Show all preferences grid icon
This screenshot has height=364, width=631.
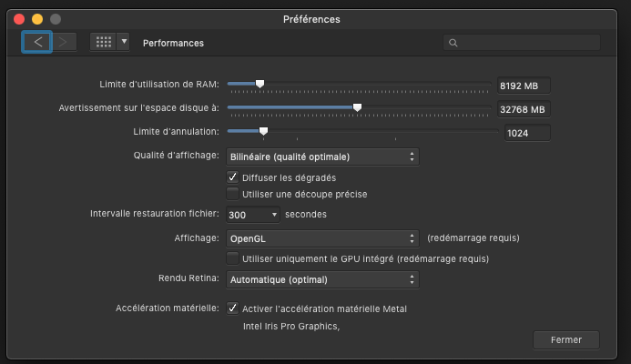103,42
